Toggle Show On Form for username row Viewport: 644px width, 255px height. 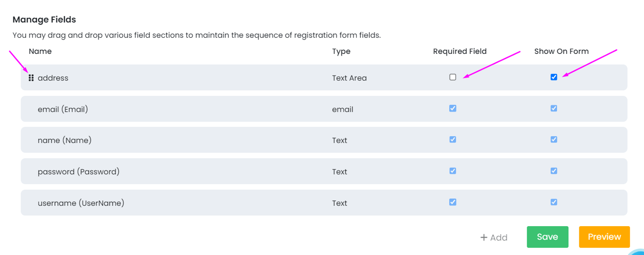point(553,202)
